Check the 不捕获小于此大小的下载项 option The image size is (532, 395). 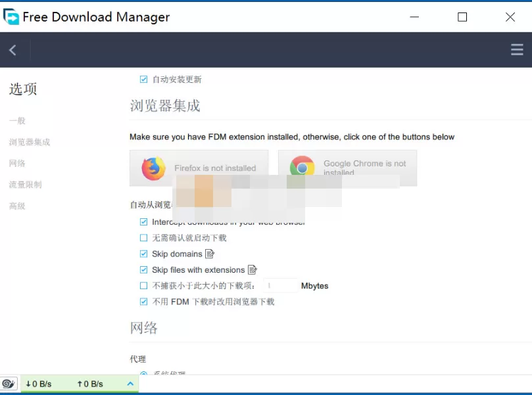coord(143,285)
